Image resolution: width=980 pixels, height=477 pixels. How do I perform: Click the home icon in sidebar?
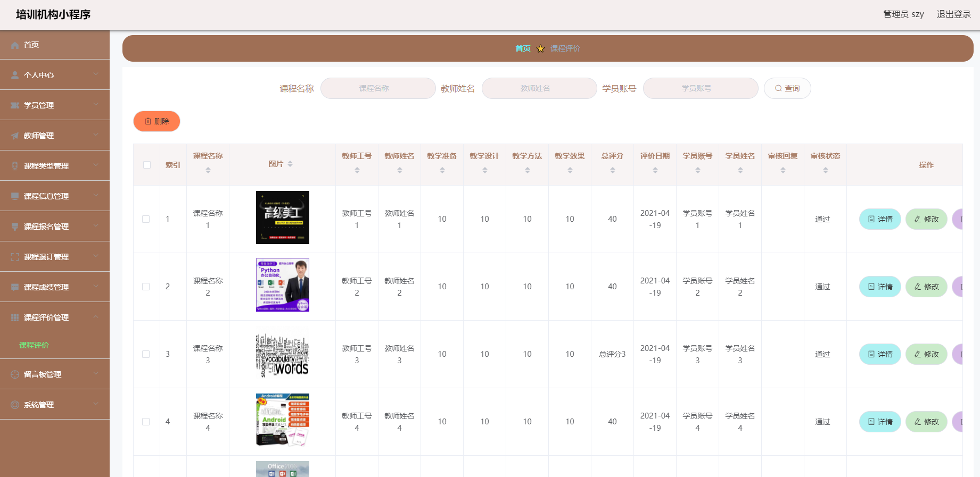click(x=15, y=45)
